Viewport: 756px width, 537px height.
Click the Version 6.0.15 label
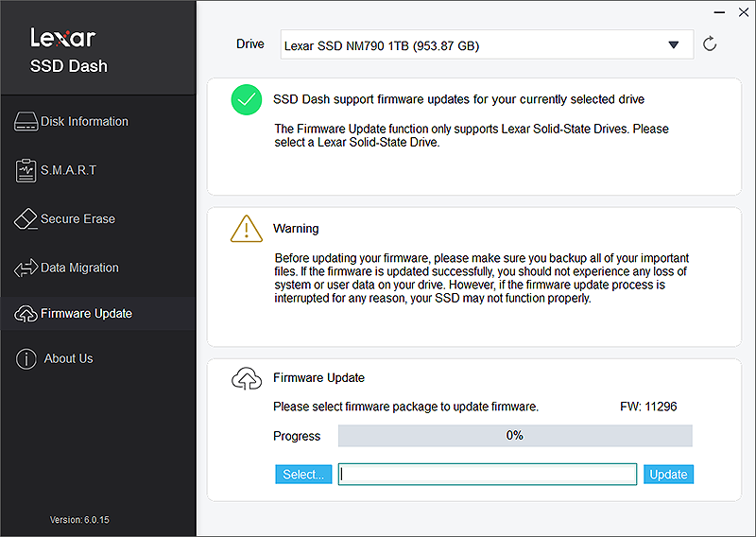pos(80,520)
